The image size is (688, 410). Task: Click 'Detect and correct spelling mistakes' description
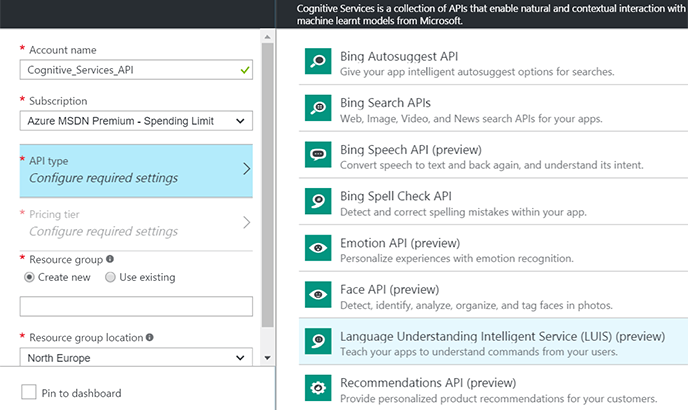click(463, 212)
